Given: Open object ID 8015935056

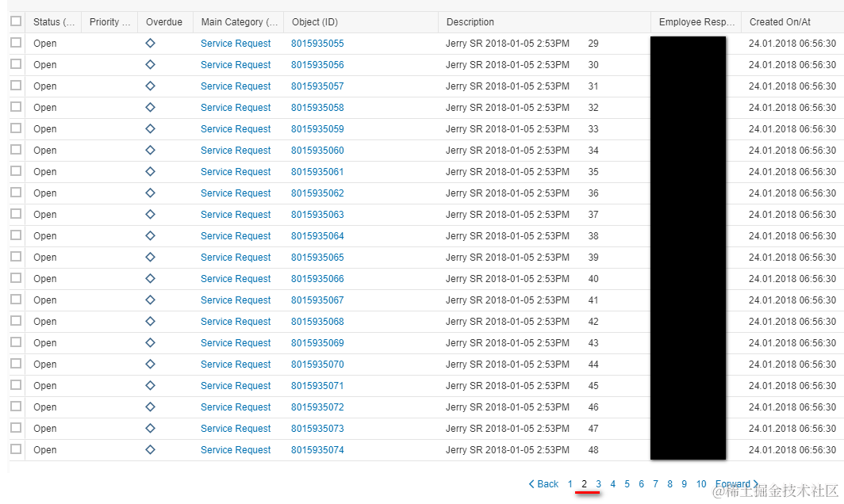Looking at the screenshot, I should point(317,65).
